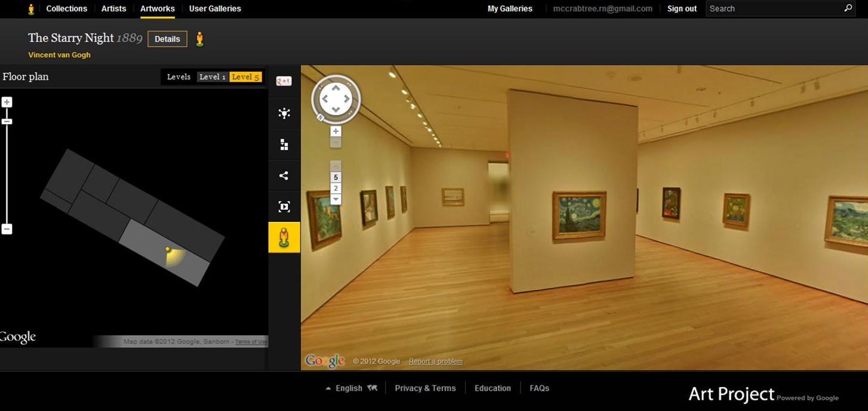The height and width of the screenshot is (411, 868).
Task: Pan the street view up with compass arrow
Action: tap(335, 88)
